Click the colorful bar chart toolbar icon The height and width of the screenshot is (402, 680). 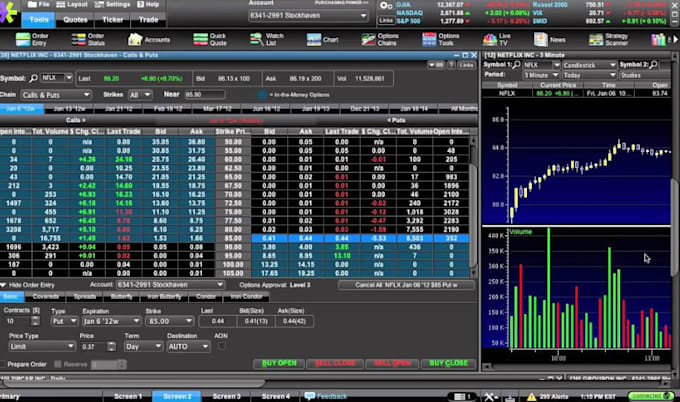[658, 39]
